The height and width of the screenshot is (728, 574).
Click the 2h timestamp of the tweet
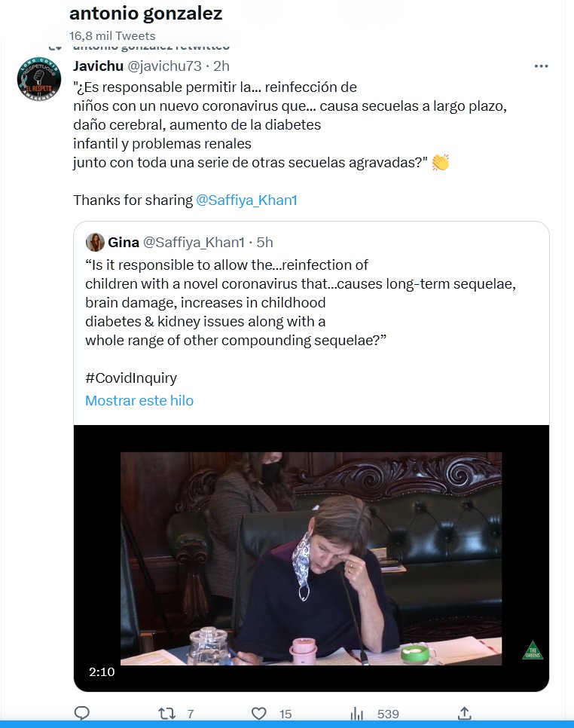point(221,66)
